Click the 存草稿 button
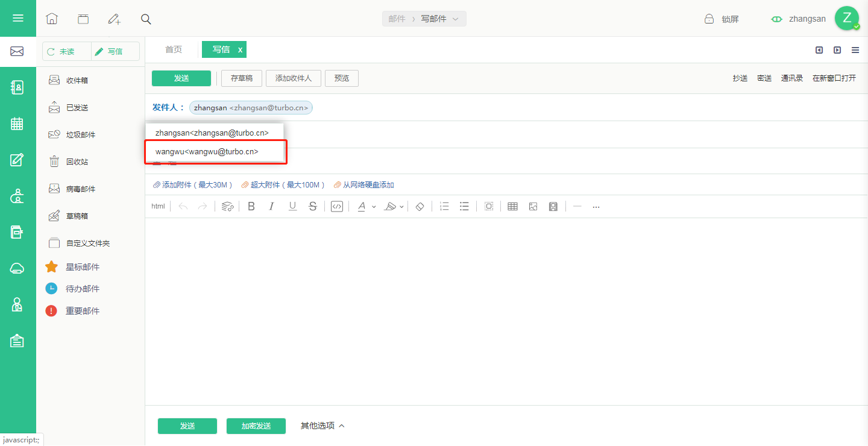Viewport: 868px width, 446px height. pos(242,78)
